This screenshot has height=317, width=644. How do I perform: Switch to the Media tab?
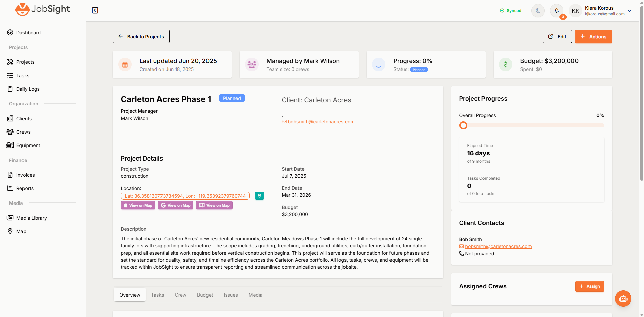tap(256, 295)
